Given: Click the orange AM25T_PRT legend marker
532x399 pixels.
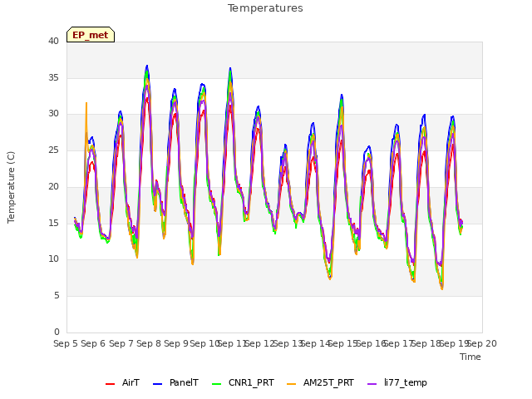Looking at the screenshot, I should pyautogui.click(x=292, y=384).
